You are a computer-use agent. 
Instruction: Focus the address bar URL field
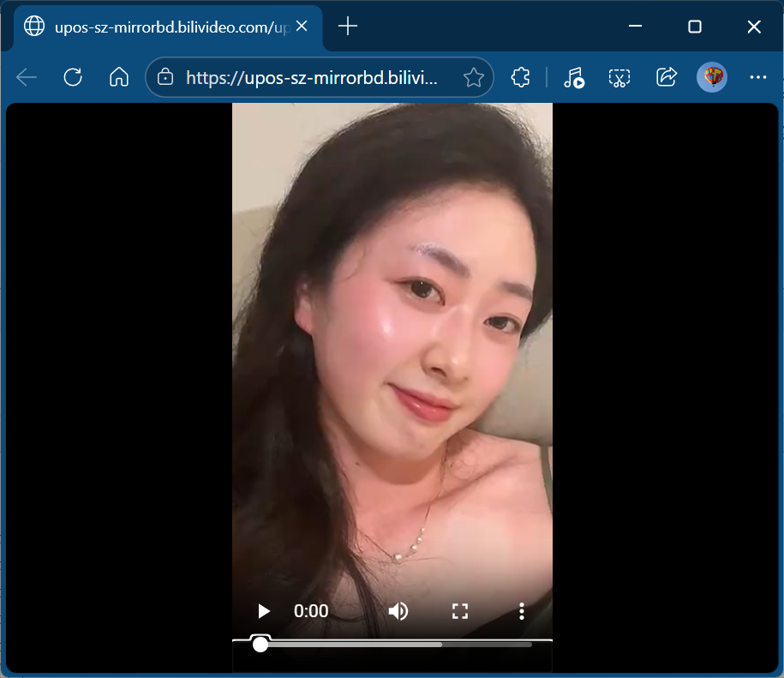[x=312, y=78]
